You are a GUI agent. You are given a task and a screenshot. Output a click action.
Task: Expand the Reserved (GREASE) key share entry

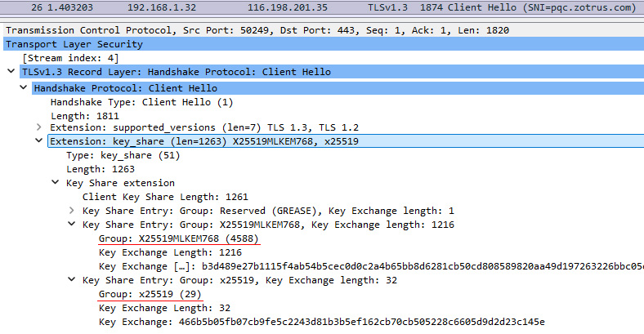(72, 211)
